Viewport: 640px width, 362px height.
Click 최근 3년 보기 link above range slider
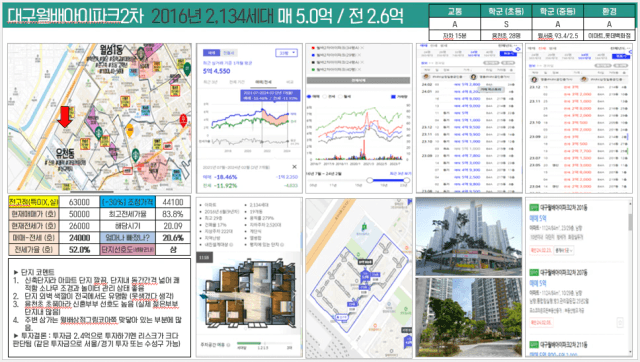400,174
